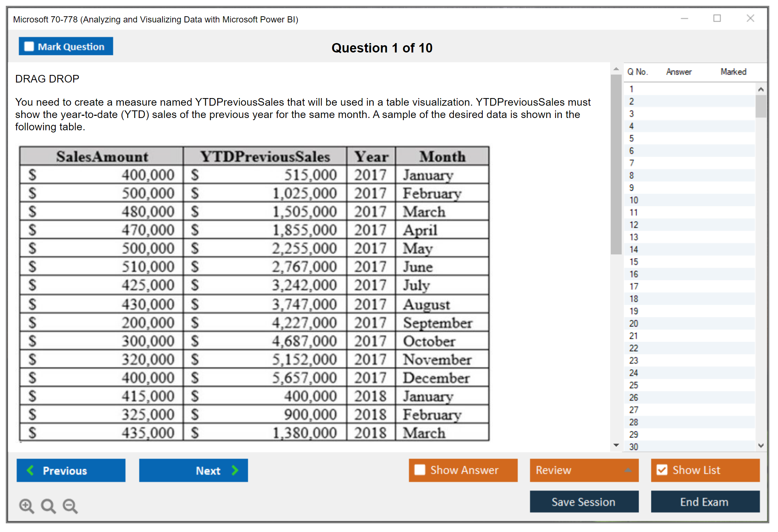778x532 pixels.
Task: Select question 10 in the list
Action: tap(634, 200)
